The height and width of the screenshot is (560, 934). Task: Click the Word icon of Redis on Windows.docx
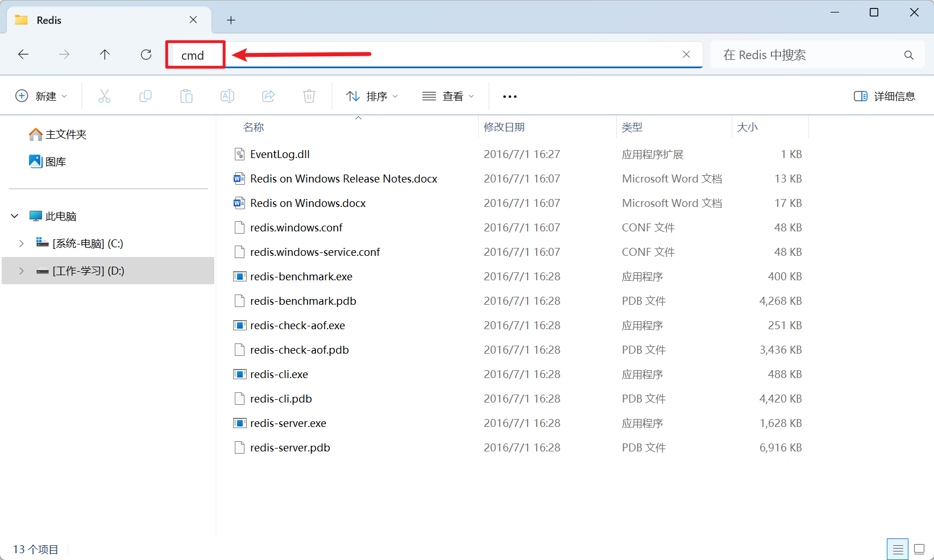point(239,203)
